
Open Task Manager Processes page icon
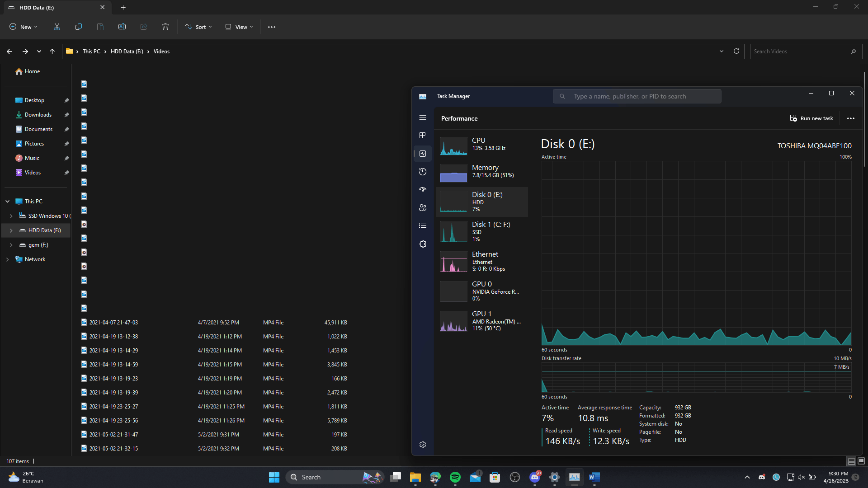click(423, 136)
